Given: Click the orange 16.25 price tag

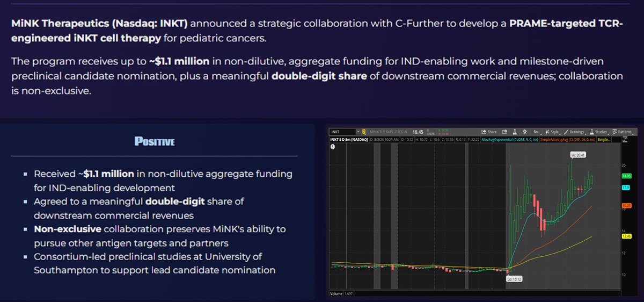Looking at the screenshot, I should pos(626,205).
